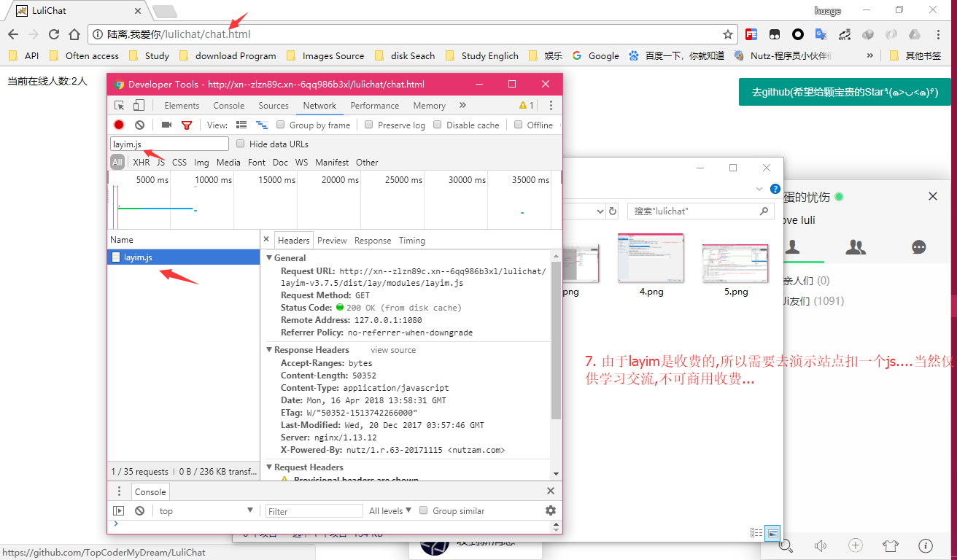Check the Disable cache box
Image resolution: width=957 pixels, height=560 pixels.
pyautogui.click(x=438, y=125)
